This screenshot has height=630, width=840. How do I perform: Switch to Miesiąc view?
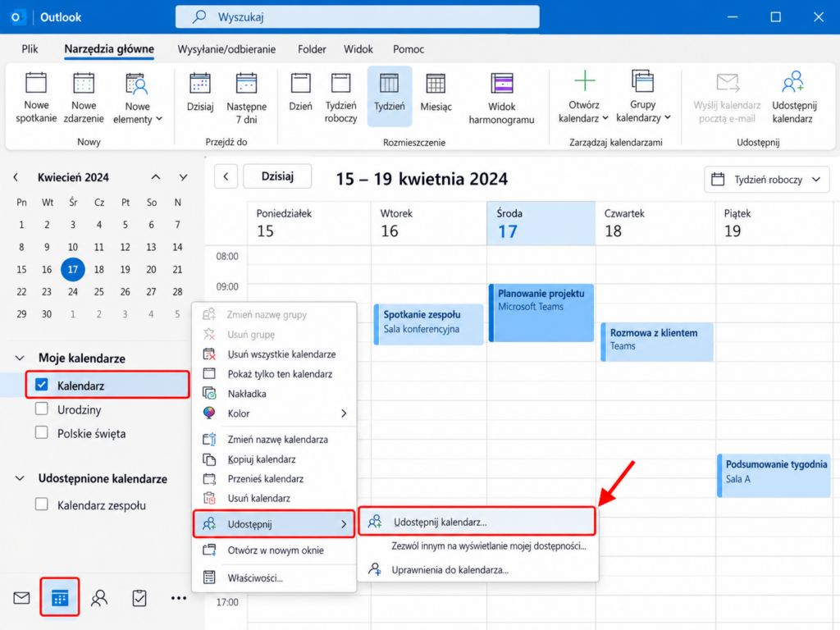436,92
